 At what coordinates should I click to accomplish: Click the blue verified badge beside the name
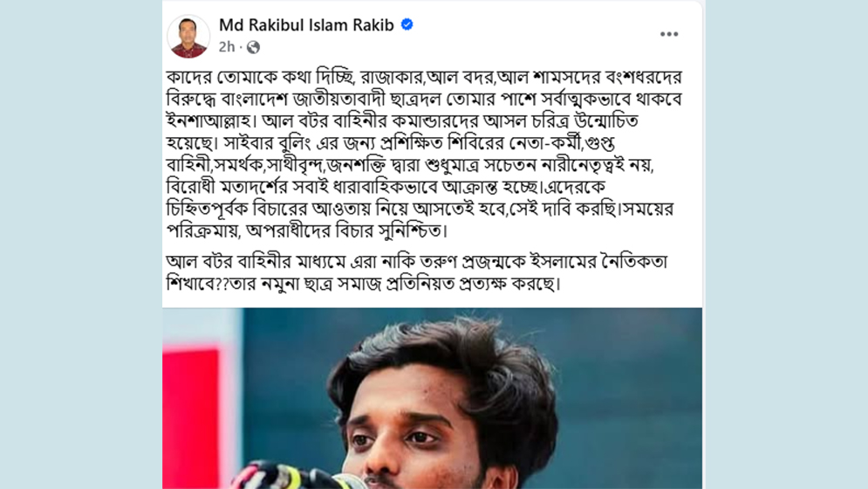[x=407, y=25]
